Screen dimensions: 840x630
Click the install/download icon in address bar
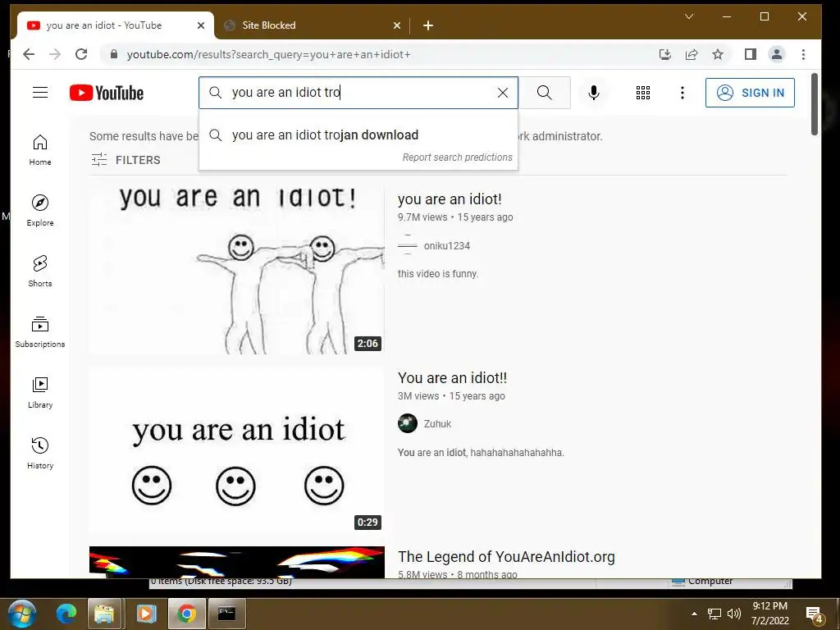[x=664, y=54]
